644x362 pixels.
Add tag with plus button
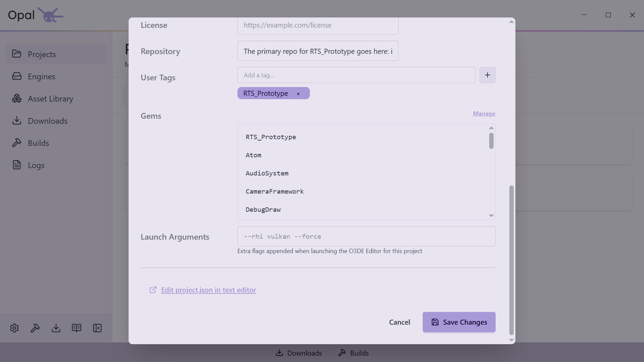coord(487,75)
